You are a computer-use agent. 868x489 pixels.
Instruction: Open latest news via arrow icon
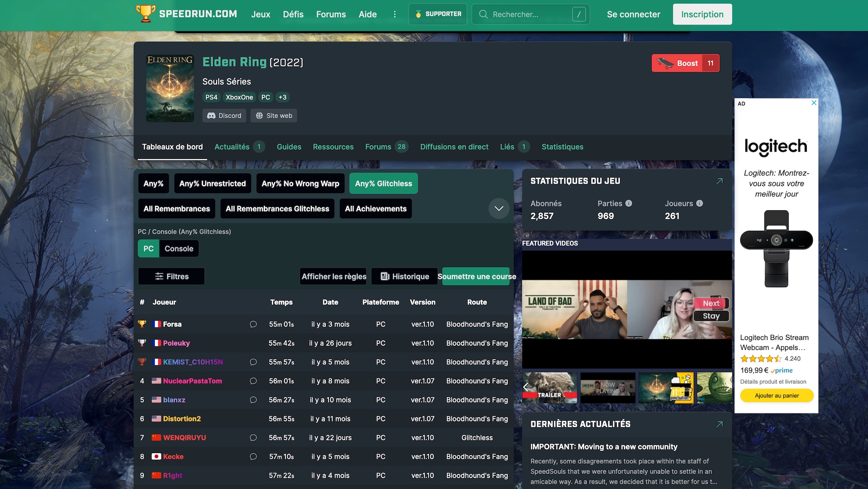[720, 424]
